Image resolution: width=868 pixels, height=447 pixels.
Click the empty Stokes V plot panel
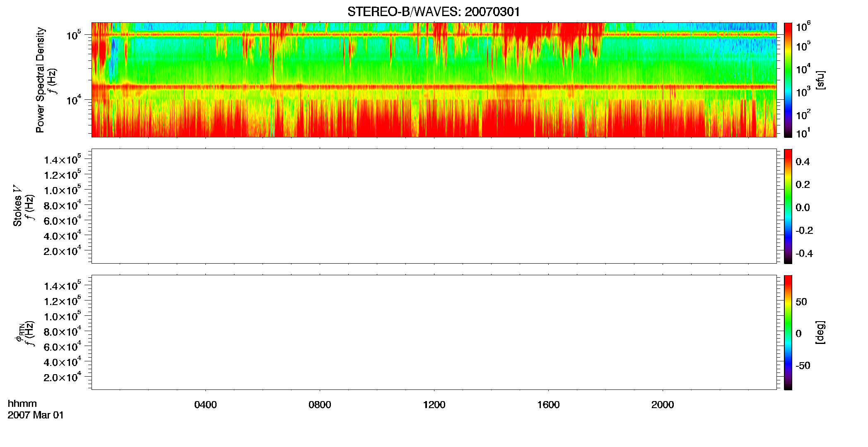tap(434, 206)
